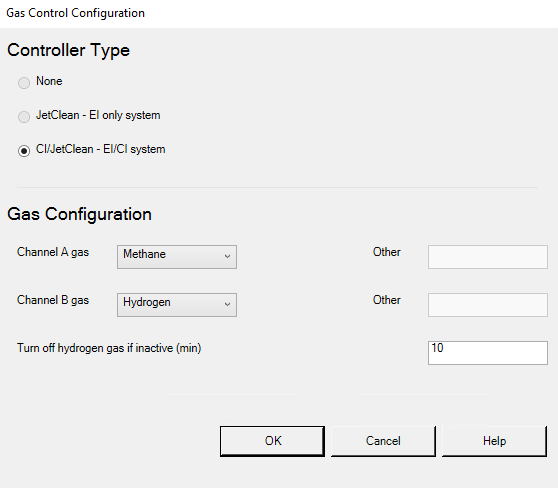Select CI/JetClean - EI/CI system radio button

click(24, 151)
